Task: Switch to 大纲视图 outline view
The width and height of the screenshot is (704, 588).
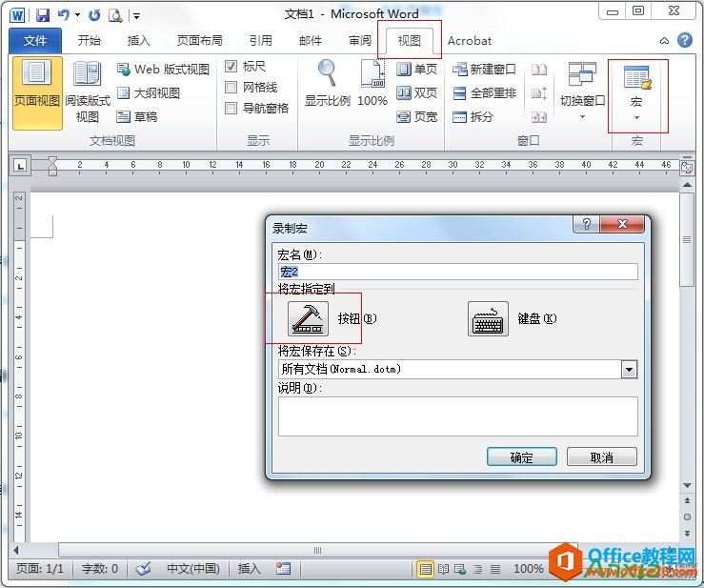Action: pos(149,93)
